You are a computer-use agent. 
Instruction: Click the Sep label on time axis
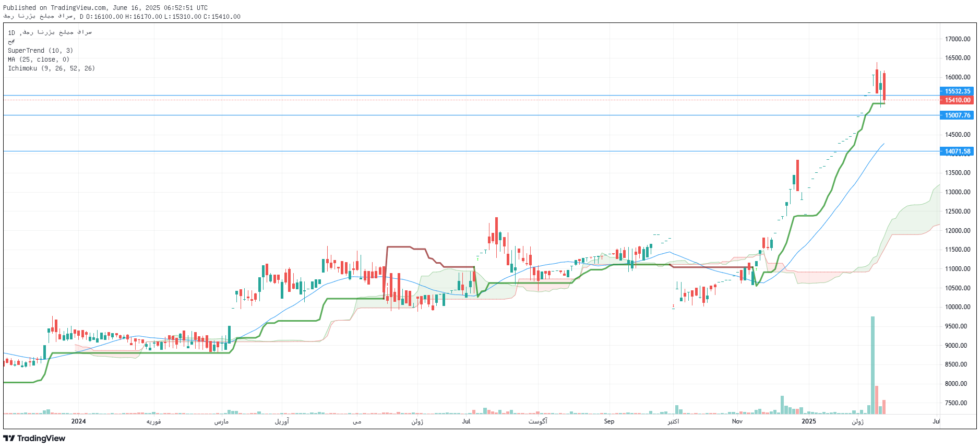[609, 421]
